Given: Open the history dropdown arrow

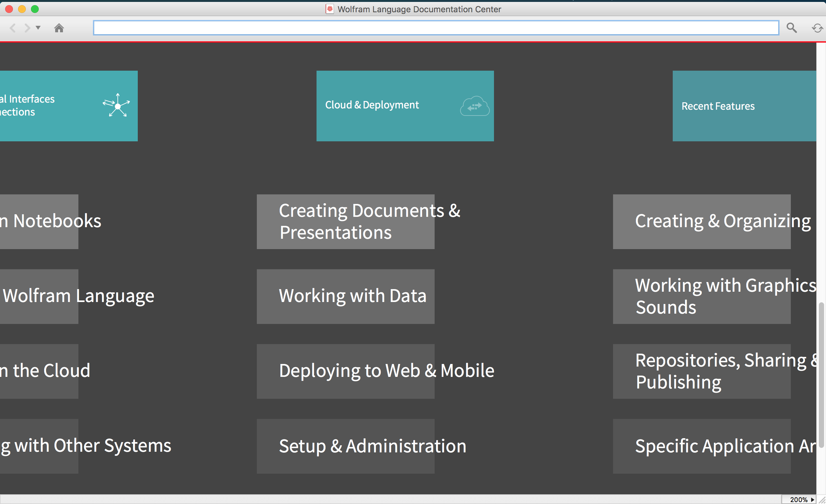Looking at the screenshot, I should point(38,27).
